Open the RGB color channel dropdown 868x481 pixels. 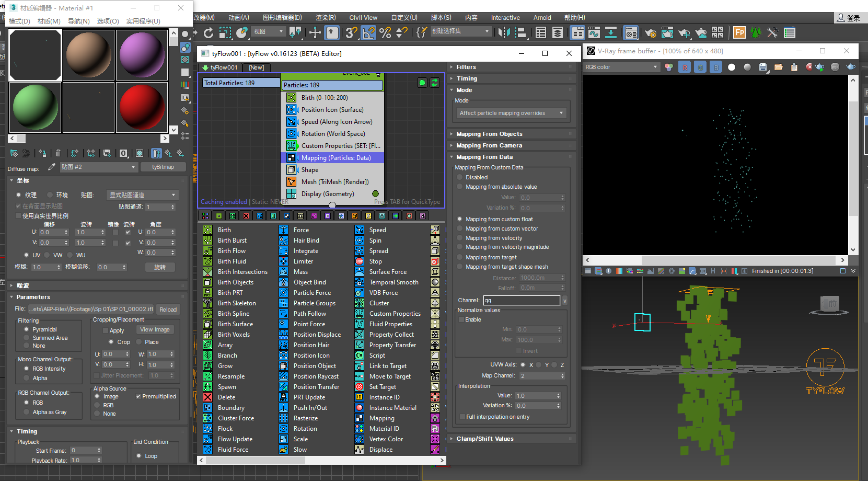(621, 67)
